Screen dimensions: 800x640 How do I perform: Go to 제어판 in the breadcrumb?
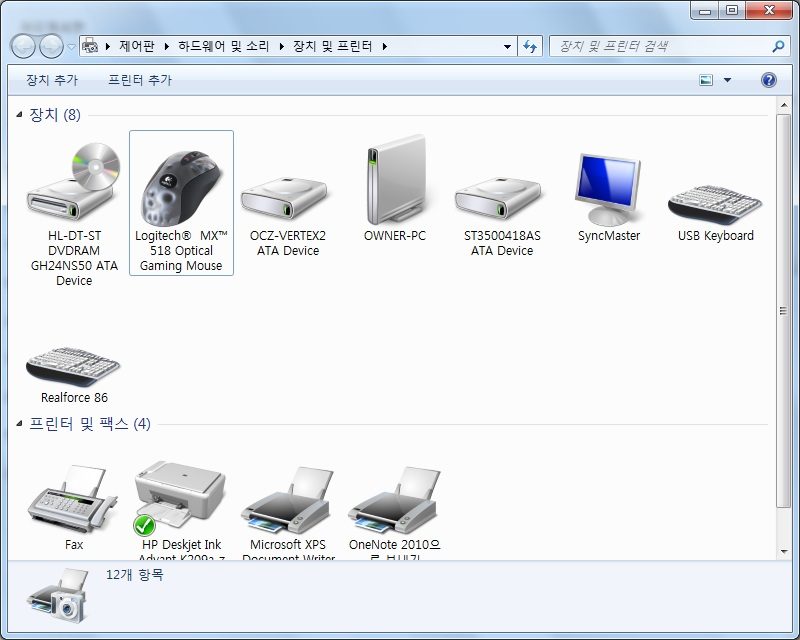(x=137, y=46)
